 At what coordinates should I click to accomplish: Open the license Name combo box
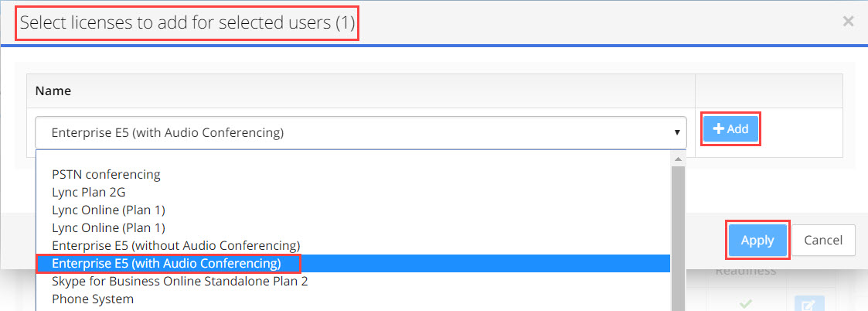click(361, 132)
